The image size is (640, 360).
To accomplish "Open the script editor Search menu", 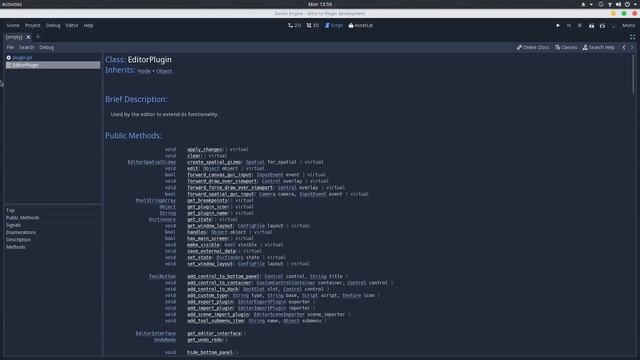I will click(27, 47).
